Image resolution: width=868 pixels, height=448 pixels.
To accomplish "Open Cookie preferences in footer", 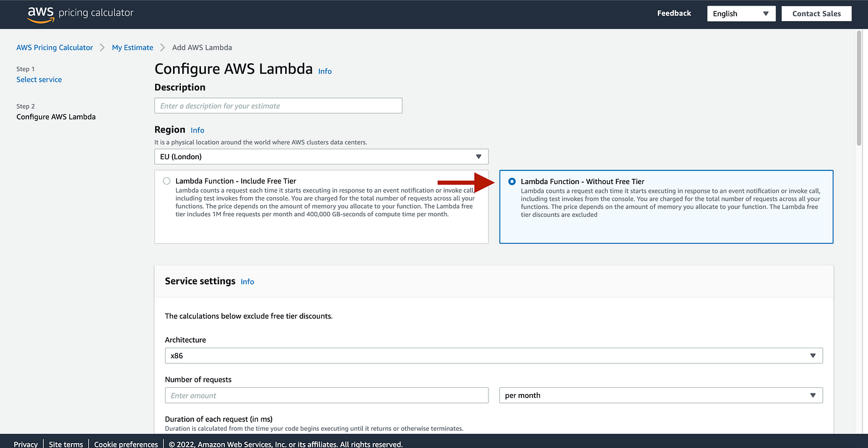I will (126, 444).
